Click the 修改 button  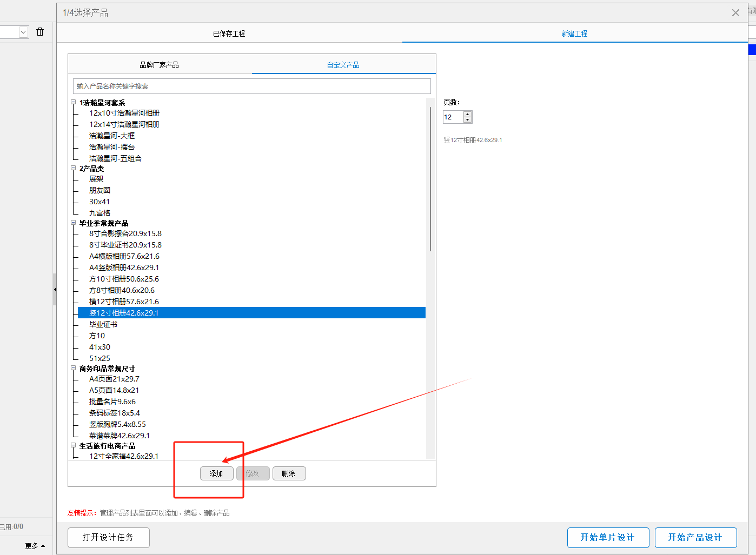(253, 473)
